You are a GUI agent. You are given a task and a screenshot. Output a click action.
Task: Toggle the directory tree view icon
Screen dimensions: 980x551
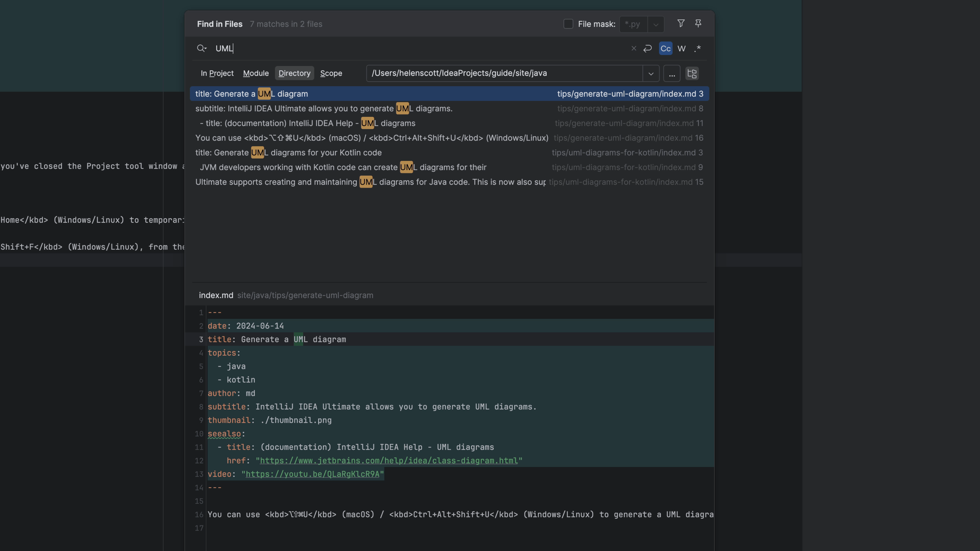pos(692,73)
